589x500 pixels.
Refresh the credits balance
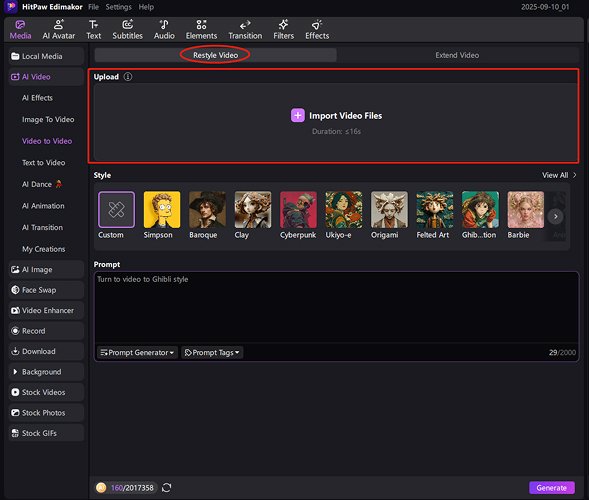coord(166,488)
